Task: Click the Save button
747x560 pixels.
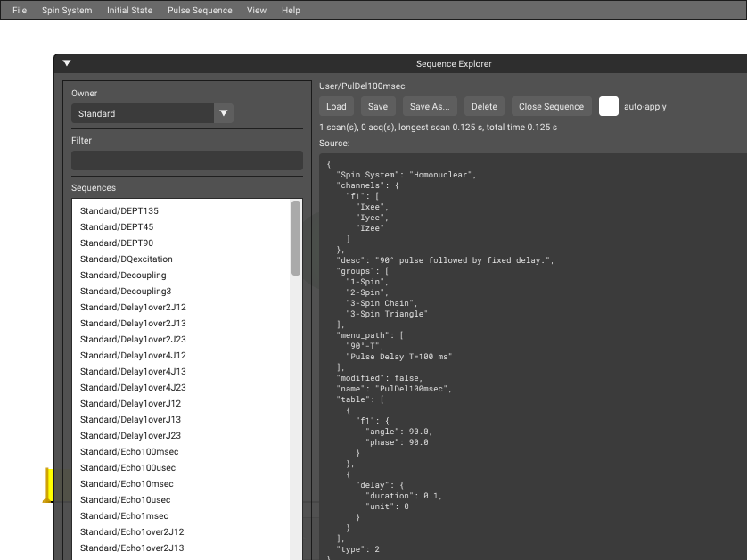Action: click(378, 106)
